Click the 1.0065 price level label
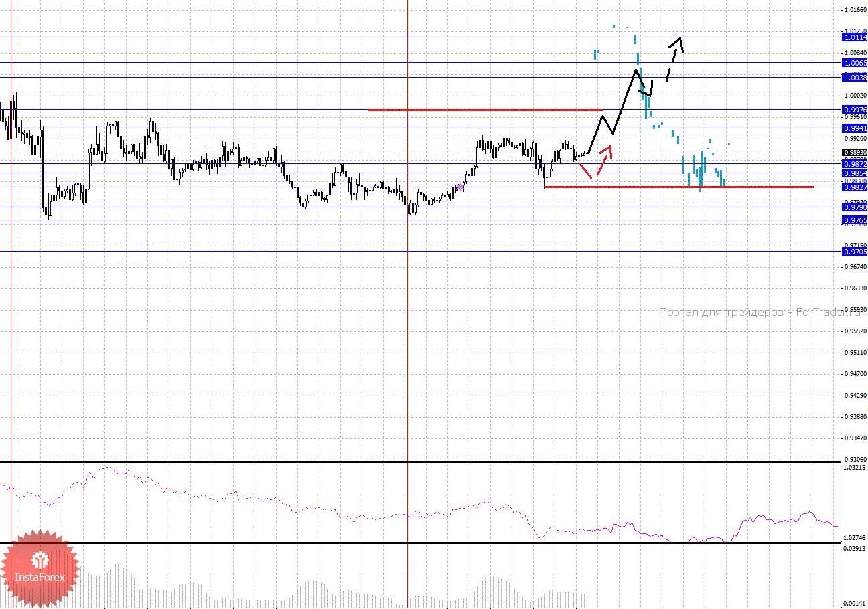This screenshot has height=609, width=868. pyautogui.click(x=855, y=63)
